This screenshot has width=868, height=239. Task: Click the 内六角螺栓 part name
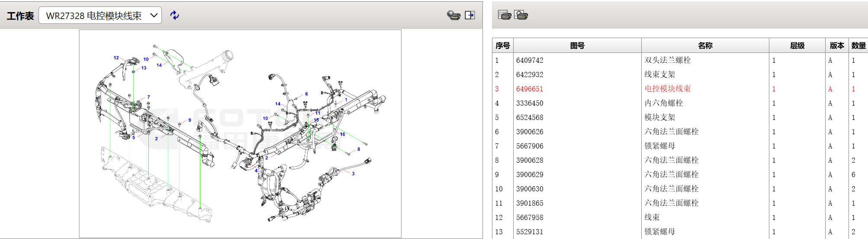663,103
